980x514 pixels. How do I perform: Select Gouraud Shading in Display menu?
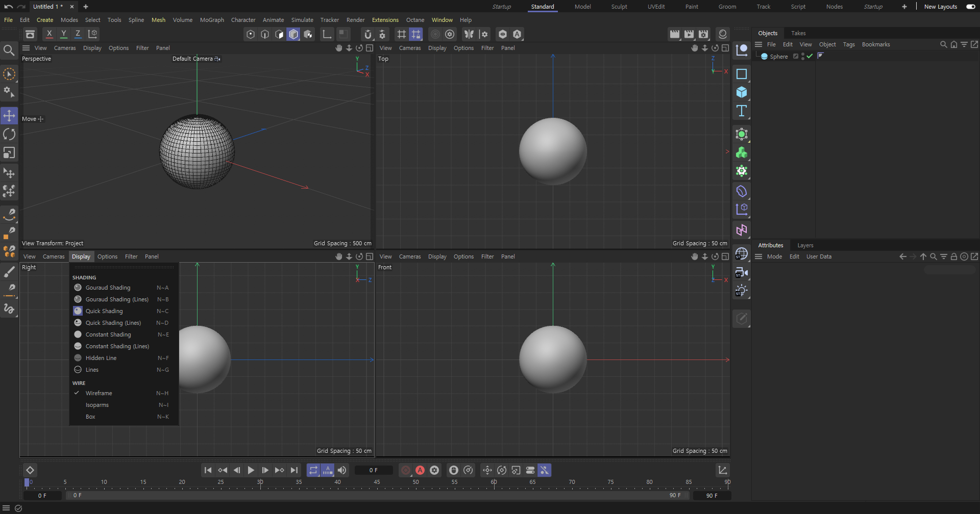(x=121, y=288)
